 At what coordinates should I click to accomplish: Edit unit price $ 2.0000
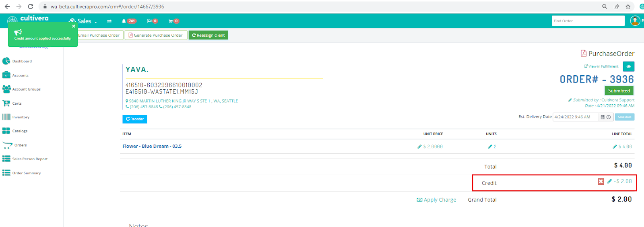click(430, 147)
